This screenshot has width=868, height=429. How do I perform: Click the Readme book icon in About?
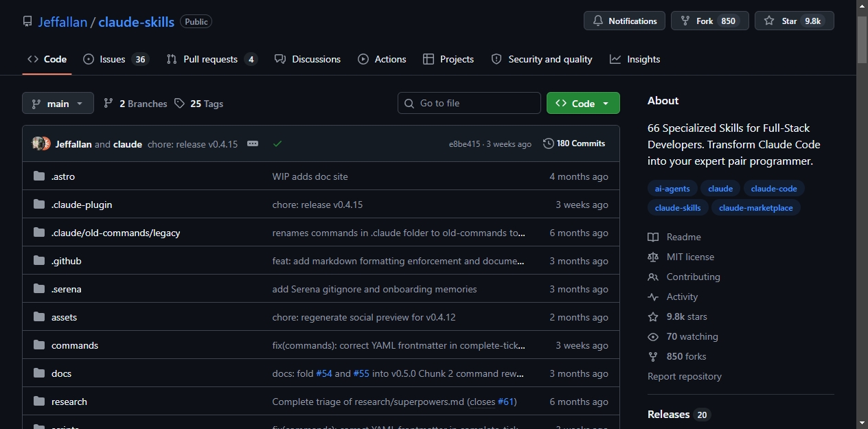pos(653,237)
